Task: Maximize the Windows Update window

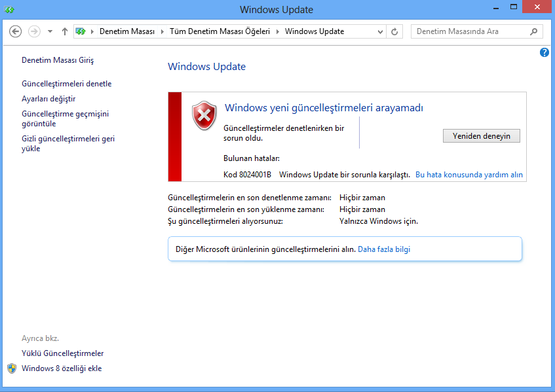Action: 514,7
